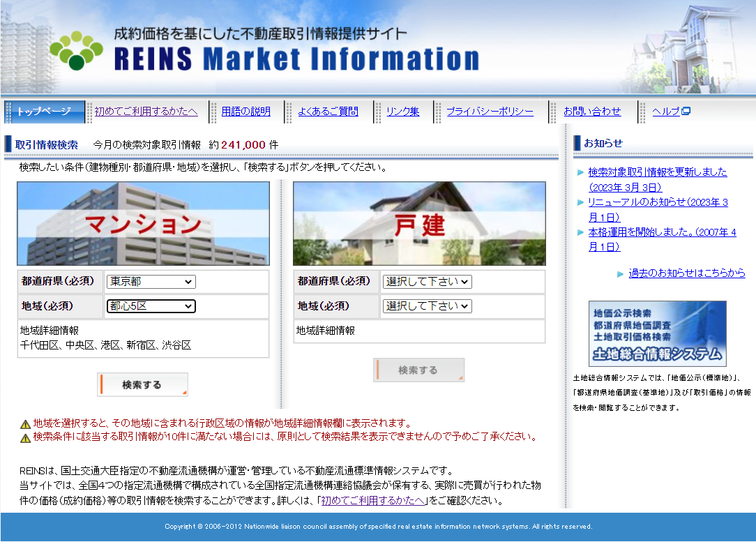The width and height of the screenshot is (756, 542).
Task: Click the warning triangle beside 地域を選択すると
Action: [x=26, y=424]
